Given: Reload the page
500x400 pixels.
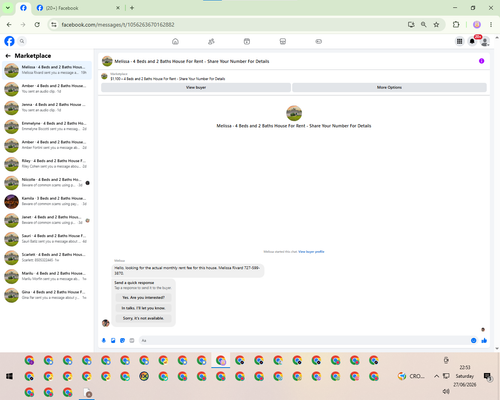Looking at the screenshot, I should pos(37,24).
